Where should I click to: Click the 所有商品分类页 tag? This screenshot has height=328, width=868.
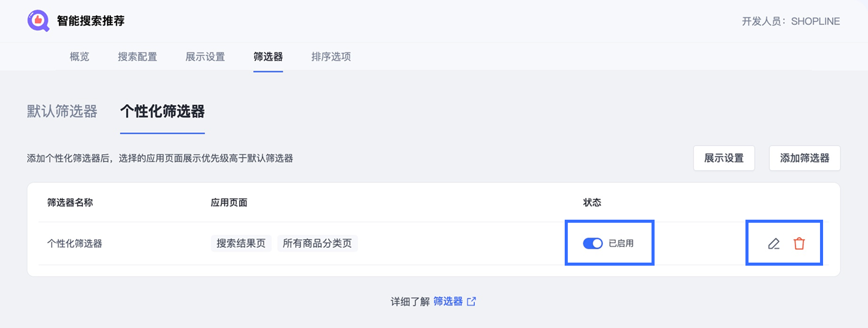point(317,244)
